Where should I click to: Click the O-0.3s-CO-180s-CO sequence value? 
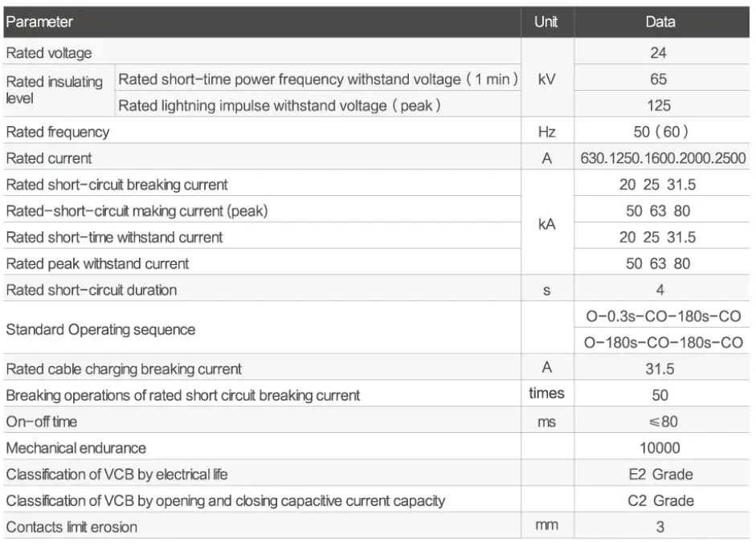(x=663, y=316)
